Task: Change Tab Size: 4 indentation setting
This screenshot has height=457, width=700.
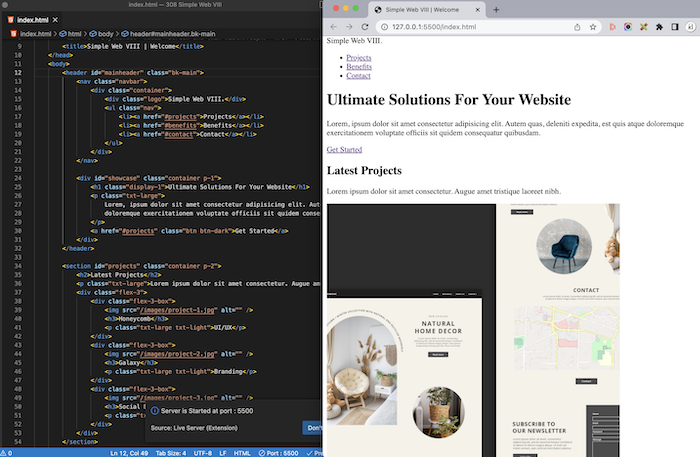Action: pos(171,453)
